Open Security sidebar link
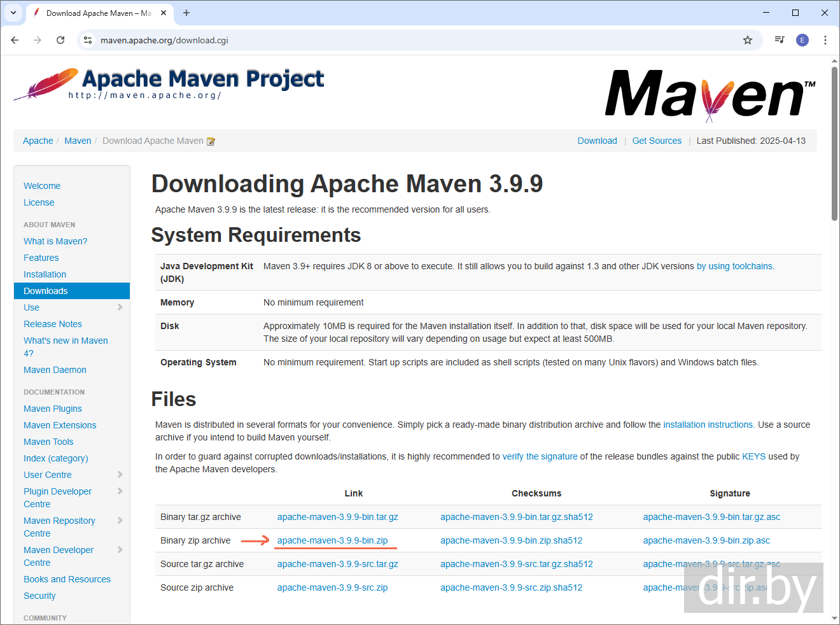 (39, 596)
